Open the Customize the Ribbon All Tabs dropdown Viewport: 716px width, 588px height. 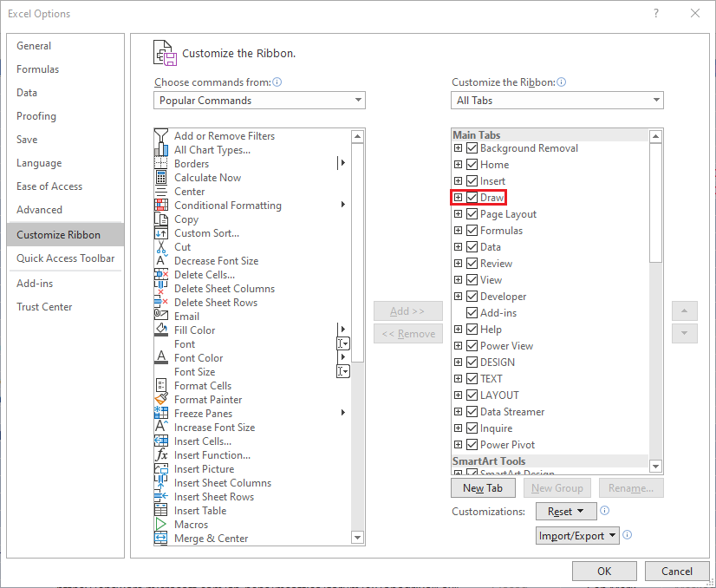(x=557, y=100)
